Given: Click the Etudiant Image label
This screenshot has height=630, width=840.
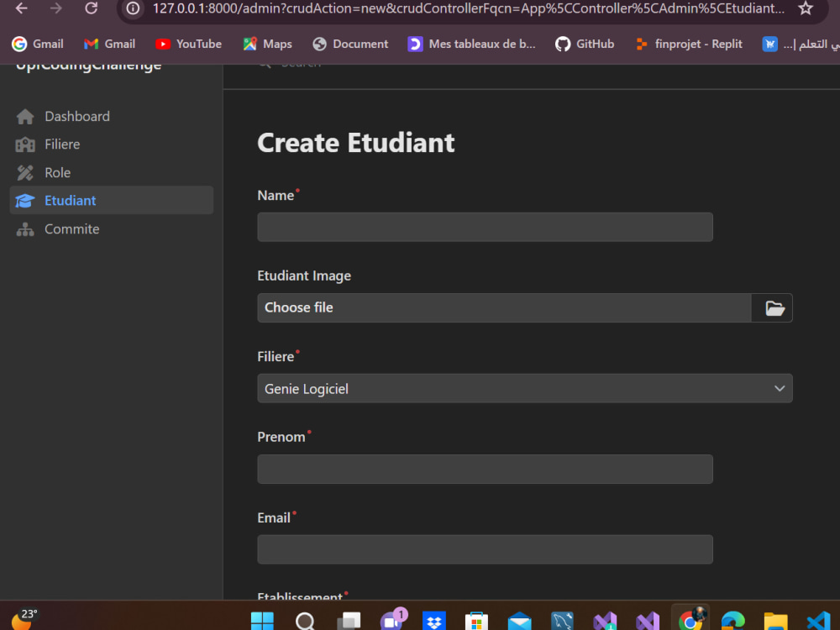Looking at the screenshot, I should click(304, 276).
